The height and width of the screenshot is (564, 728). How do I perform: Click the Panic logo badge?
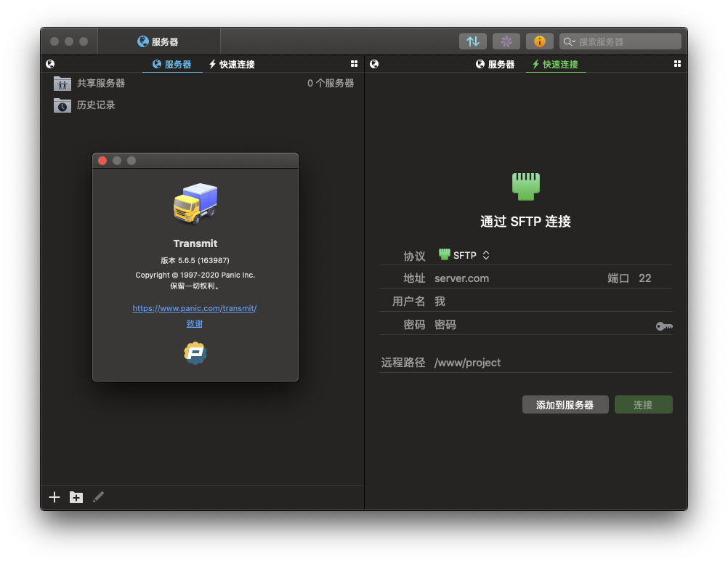195,353
